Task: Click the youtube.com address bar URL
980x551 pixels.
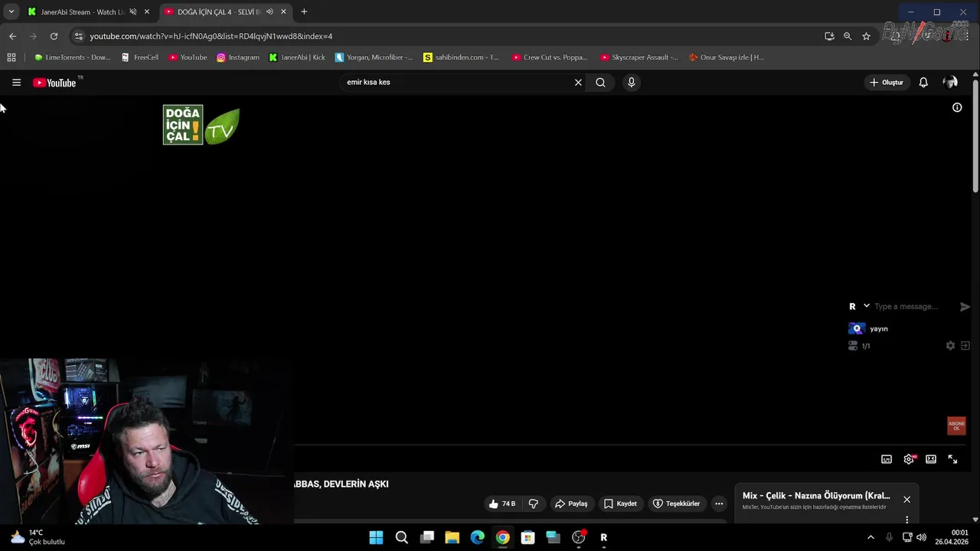Action: click(x=211, y=36)
